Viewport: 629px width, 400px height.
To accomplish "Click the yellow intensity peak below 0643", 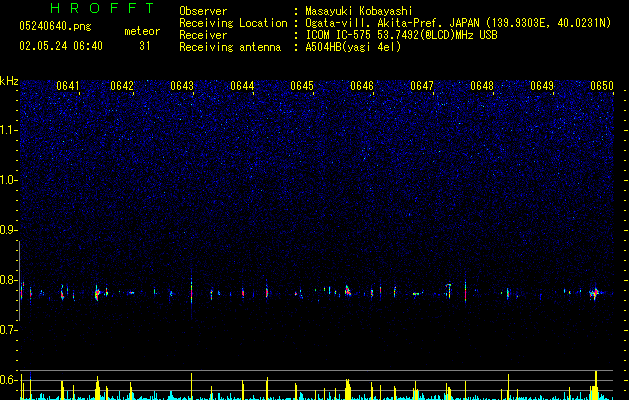I will (x=191, y=386).
